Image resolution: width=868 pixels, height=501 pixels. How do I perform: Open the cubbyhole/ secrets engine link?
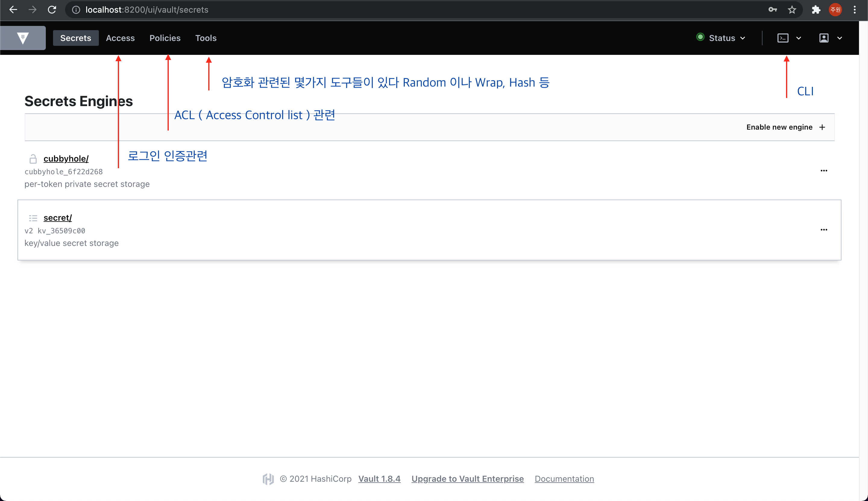(x=66, y=159)
